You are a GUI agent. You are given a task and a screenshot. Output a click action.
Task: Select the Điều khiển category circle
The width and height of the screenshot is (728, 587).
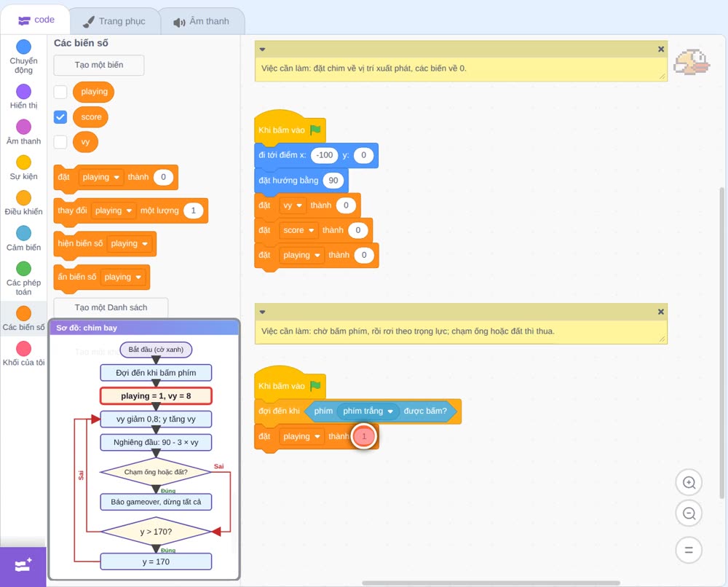[24, 198]
